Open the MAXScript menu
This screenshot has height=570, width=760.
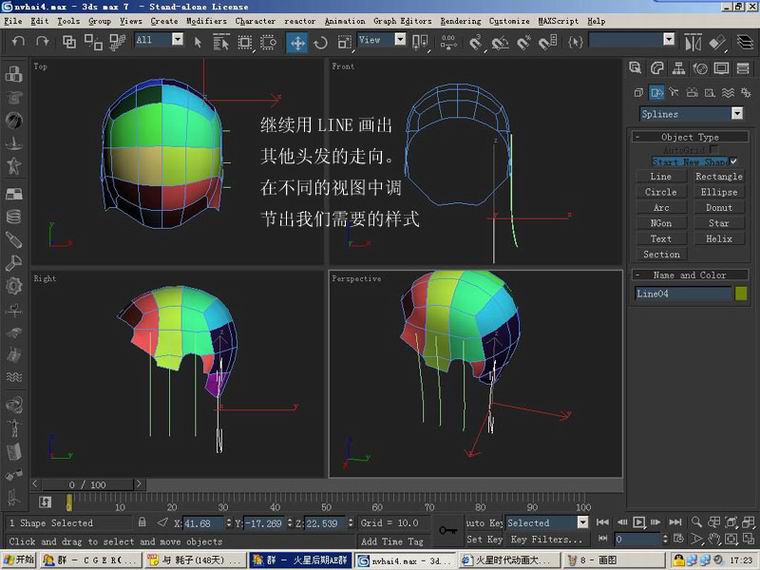pyautogui.click(x=558, y=21)
